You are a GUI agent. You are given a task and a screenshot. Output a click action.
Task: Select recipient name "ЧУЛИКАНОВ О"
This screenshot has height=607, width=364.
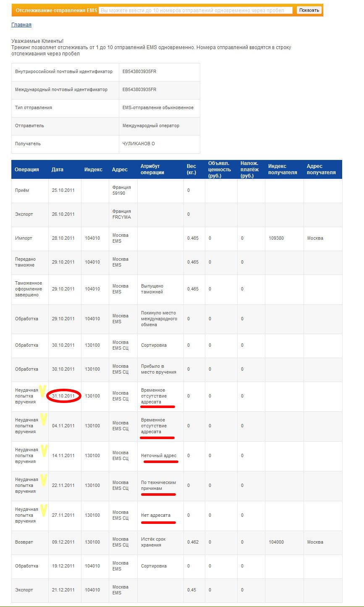pos(139,144)
